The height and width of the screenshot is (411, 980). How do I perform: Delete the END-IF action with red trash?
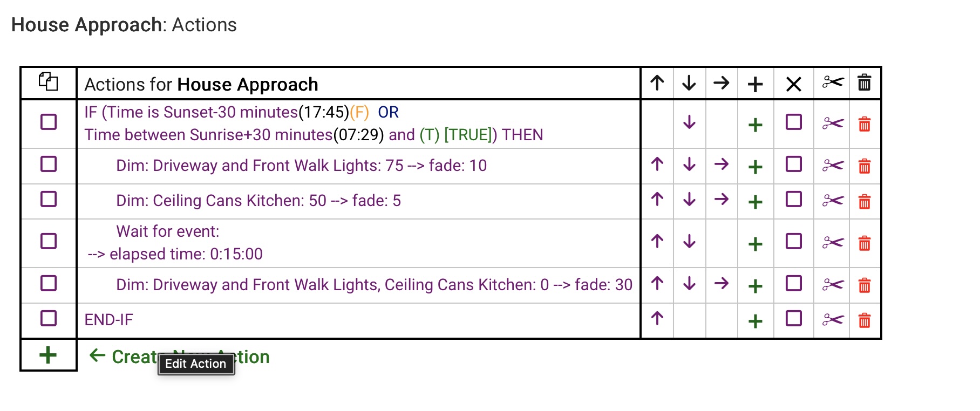(865, 320)
